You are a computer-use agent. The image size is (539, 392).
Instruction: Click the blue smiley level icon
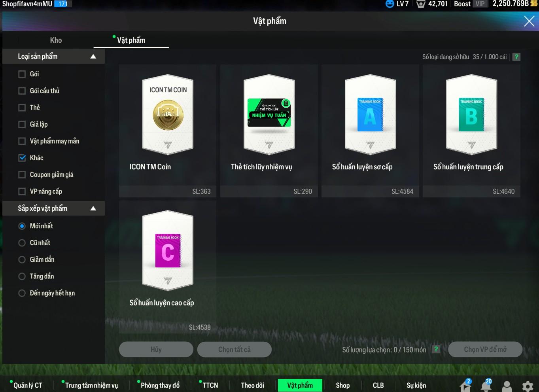tap(390, 4)
